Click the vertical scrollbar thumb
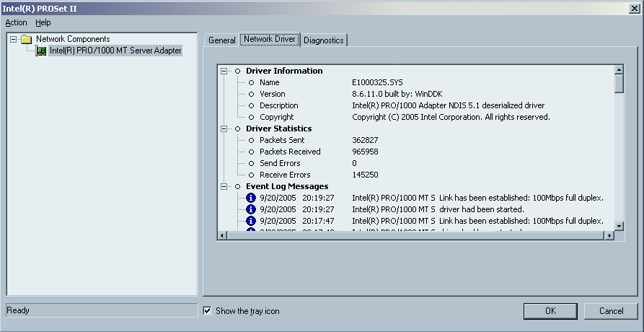 [x=619, y=84]
